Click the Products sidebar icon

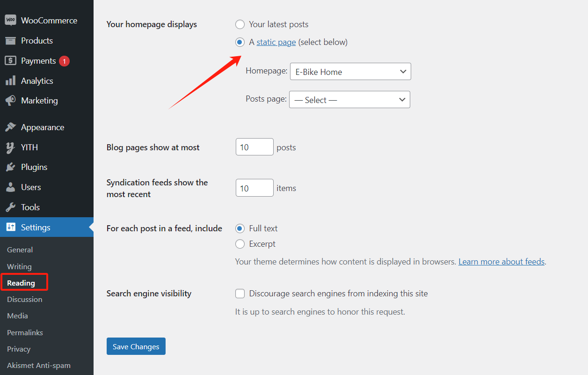11,40
